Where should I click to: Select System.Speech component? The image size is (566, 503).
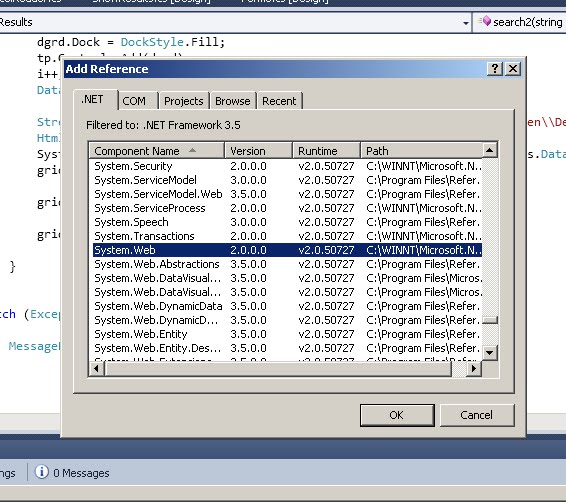(x=287, y=222)
